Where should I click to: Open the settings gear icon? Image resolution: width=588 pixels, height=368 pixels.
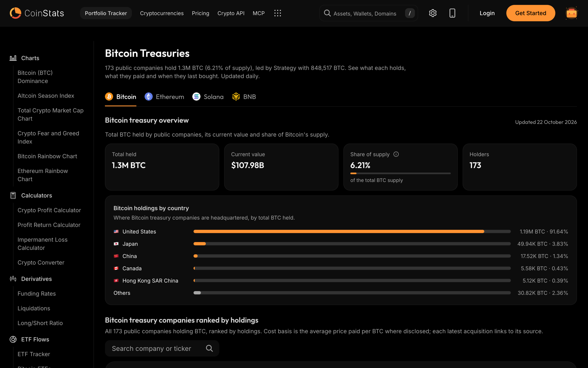click(x=433, y=13)
